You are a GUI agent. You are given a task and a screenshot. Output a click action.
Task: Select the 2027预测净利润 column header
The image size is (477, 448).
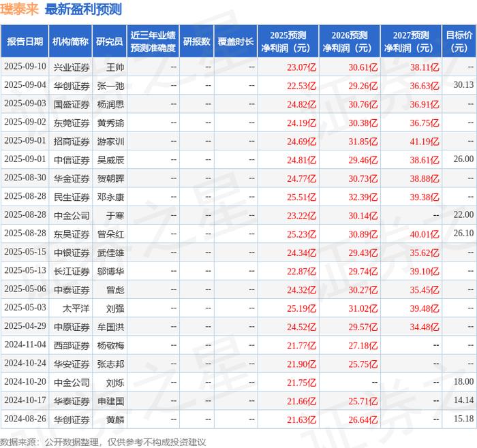411,42
